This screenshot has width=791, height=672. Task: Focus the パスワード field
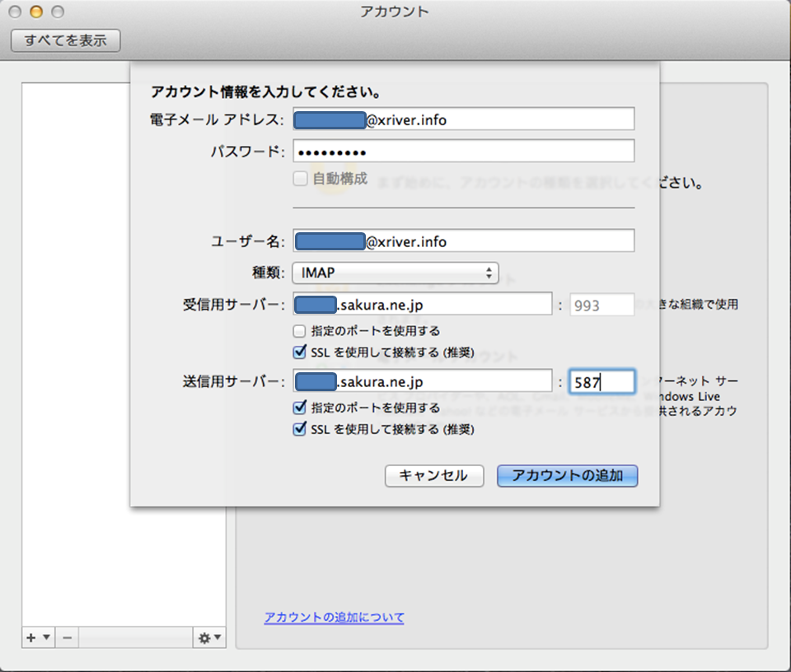[464, 152]
